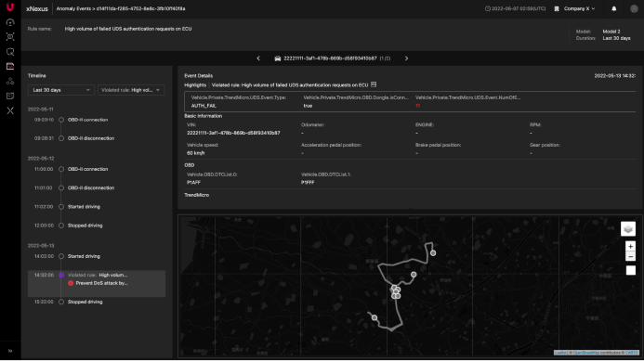Open notifications bell icon
Image resolution: width=644 pixels, height=361 pixels.
click(614, 8)
